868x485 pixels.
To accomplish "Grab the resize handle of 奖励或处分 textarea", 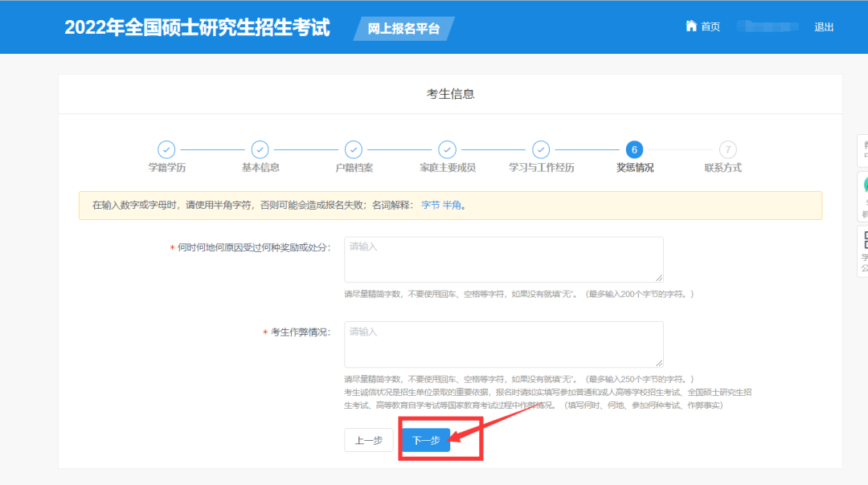I will tap(659, 278).
